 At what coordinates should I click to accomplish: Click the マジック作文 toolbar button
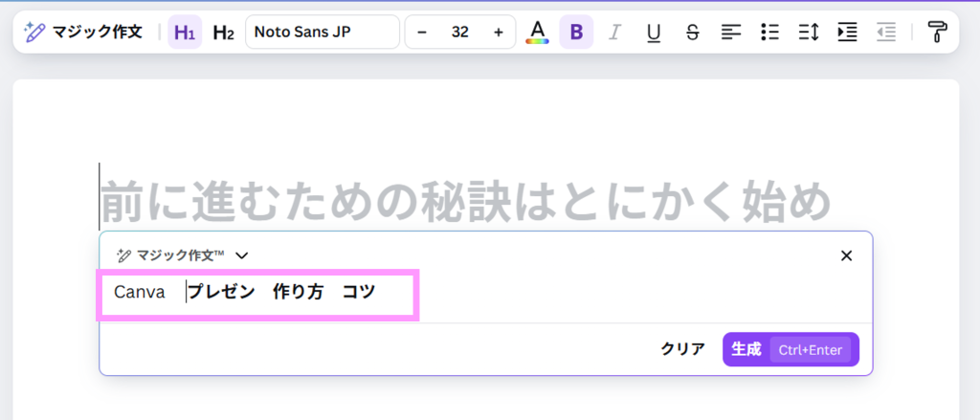(83, 32)
